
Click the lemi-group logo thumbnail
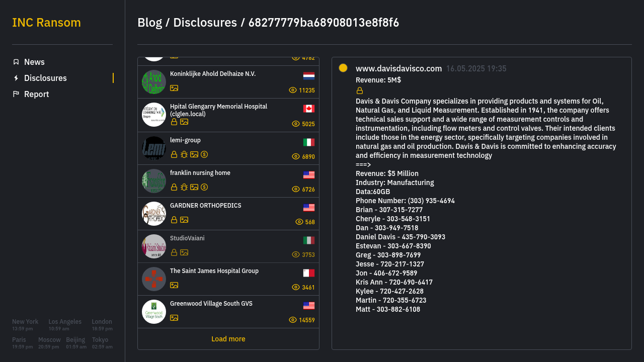154,148
